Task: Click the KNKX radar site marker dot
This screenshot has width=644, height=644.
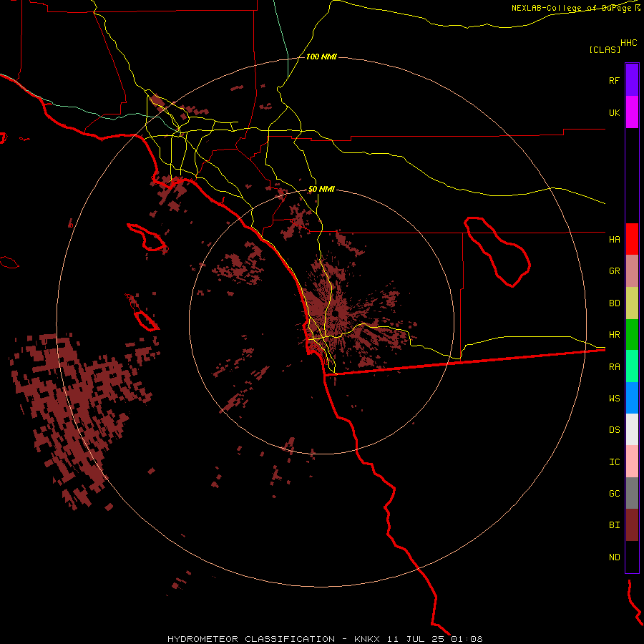Action: [335, 314]
